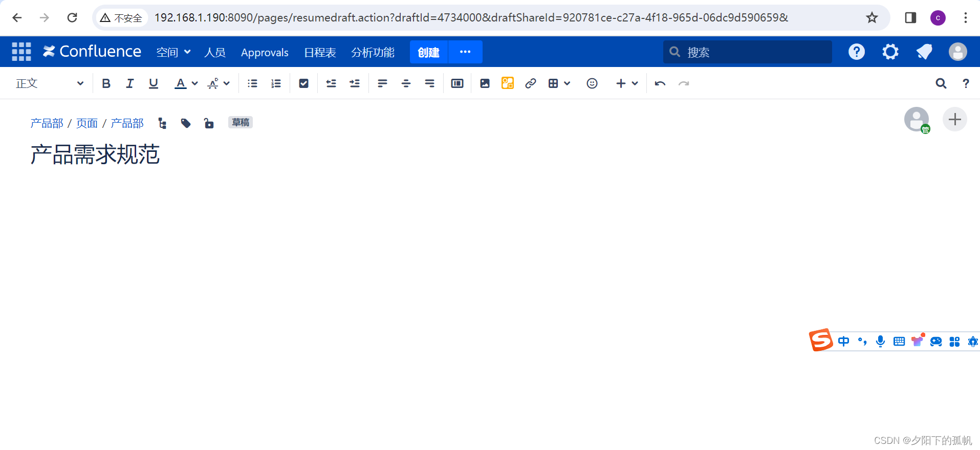Open editor help question mark
This screenshot has width=980, height=450.
click(x=966, y=83)
